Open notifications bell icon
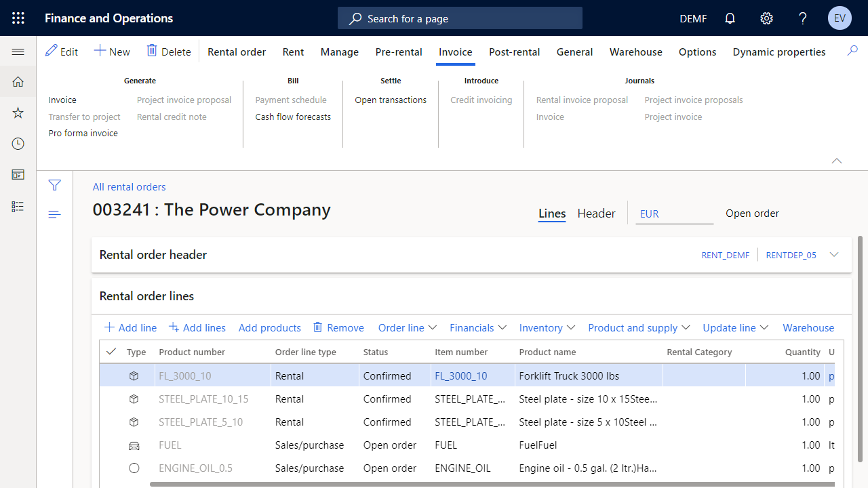 pos(730,18)
